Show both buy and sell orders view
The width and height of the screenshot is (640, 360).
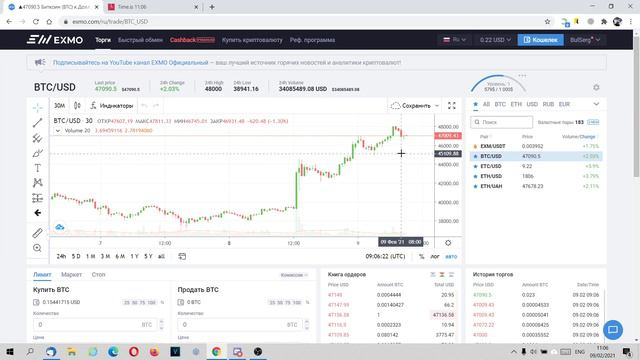442,275
